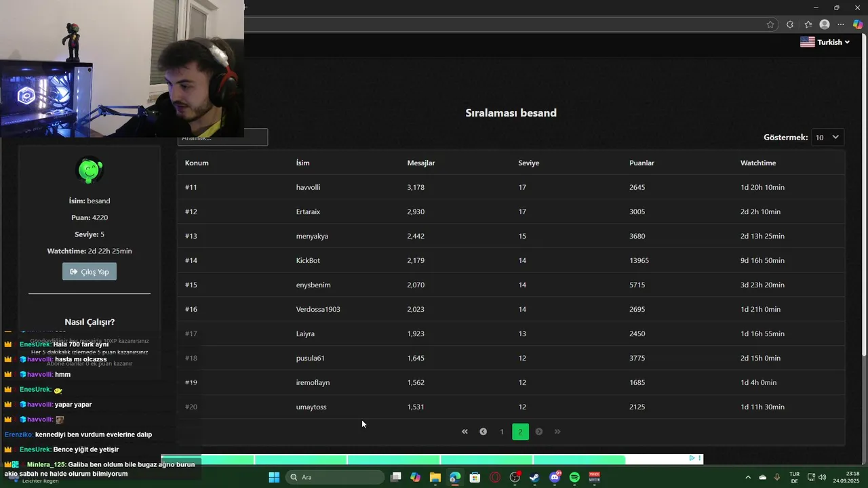
Task: Go to the disabled next page arrow
Action: pos(539,432)
